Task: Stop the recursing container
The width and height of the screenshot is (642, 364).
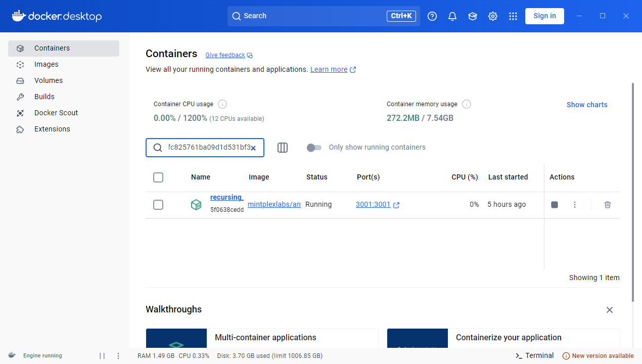Action: click(555, 205)
